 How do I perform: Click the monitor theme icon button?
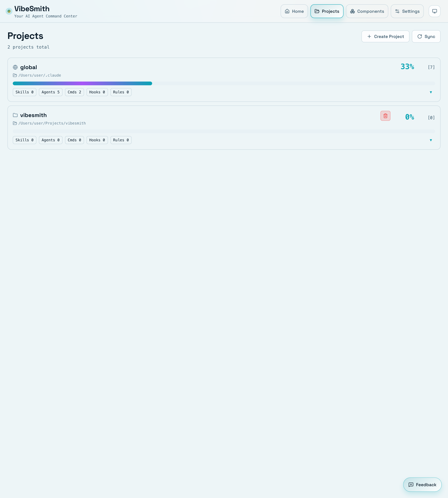(x=434, y=11)
